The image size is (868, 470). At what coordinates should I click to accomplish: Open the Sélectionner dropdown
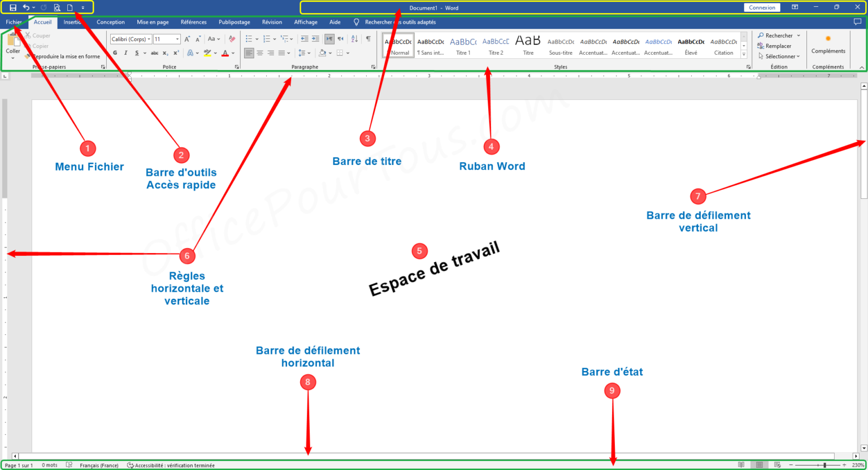pyautogui.click(x=779, y=56)
